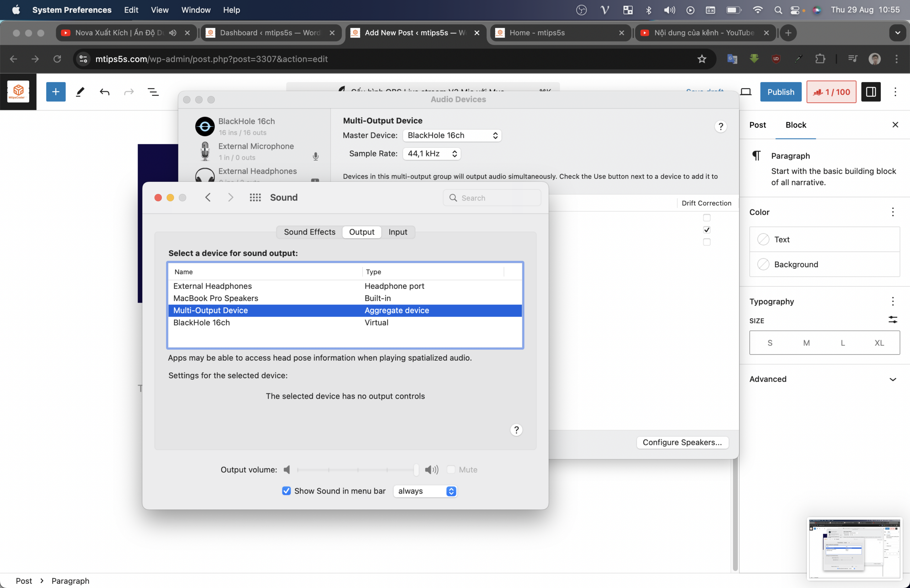Expand the Advanced section
Viewport: 910px width, 588px height.
tap(824, 379)
